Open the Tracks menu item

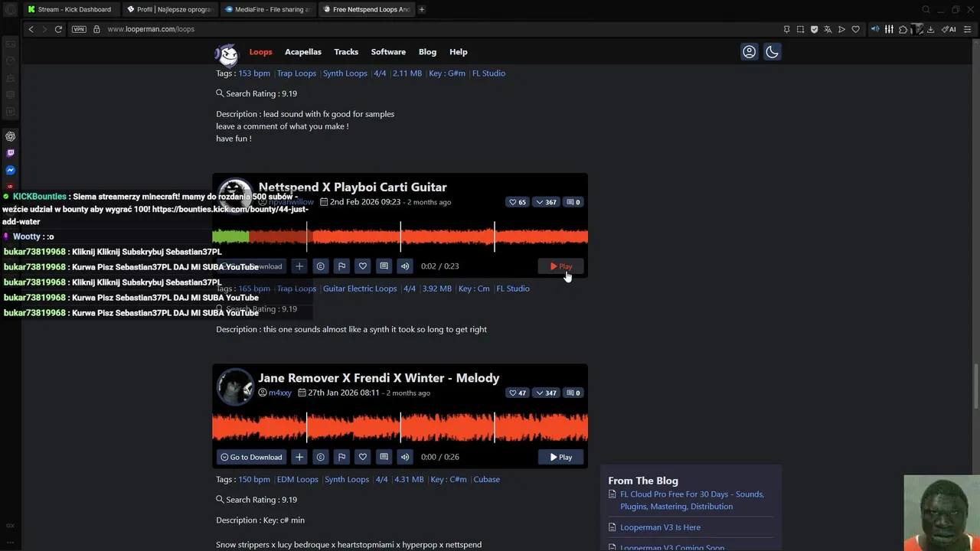346,52
